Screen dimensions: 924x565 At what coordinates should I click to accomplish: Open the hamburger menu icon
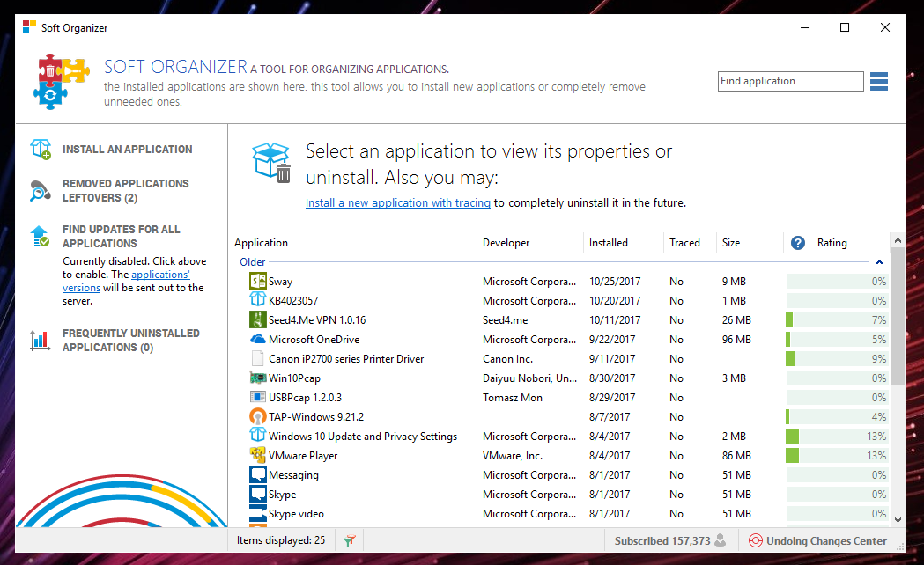878,81
